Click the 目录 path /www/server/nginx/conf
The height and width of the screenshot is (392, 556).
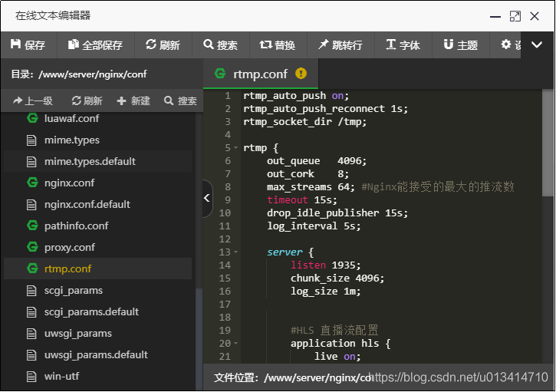point(93,74)
